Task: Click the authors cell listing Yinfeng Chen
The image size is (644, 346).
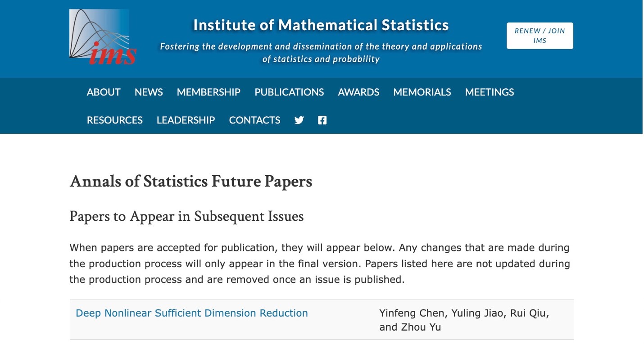Action: pos(464,320)
